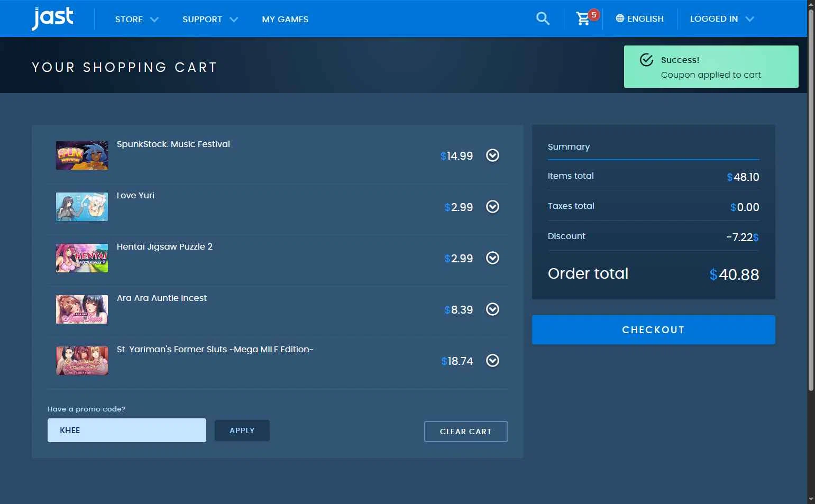
Task: Click the globe language icon
Action: coord(620,19)
